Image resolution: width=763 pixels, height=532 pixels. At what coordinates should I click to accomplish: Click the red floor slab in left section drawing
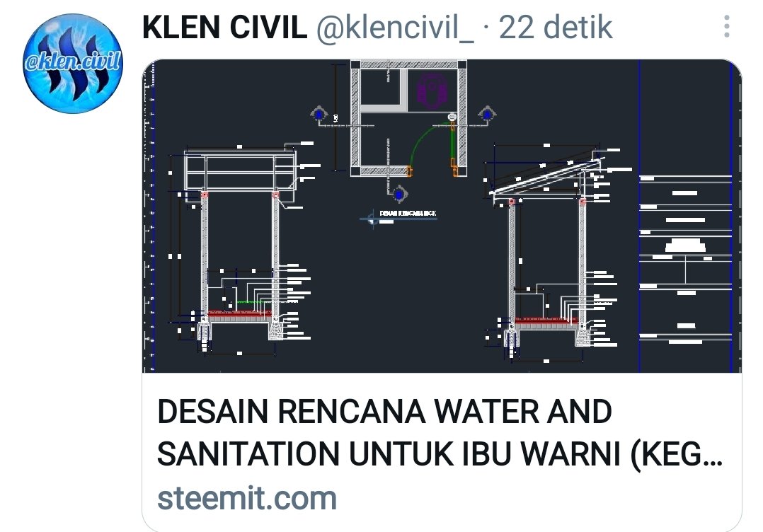240,316
